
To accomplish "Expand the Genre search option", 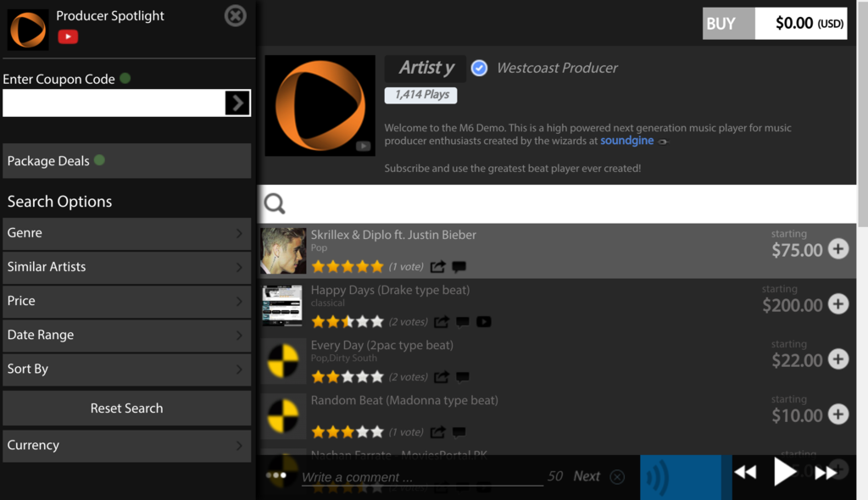I will point(127,233).
